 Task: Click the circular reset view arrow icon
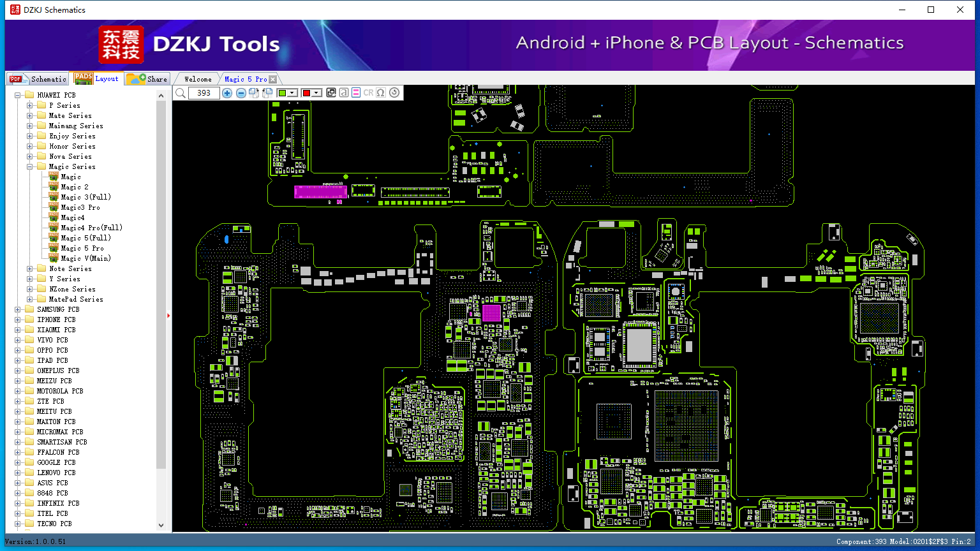(394, 93)
